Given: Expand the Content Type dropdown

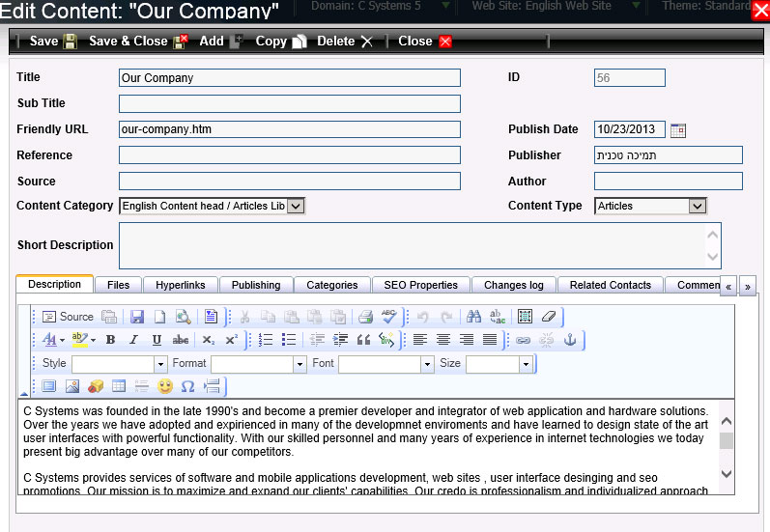Looking at the screenshot, I should (697, 206).
